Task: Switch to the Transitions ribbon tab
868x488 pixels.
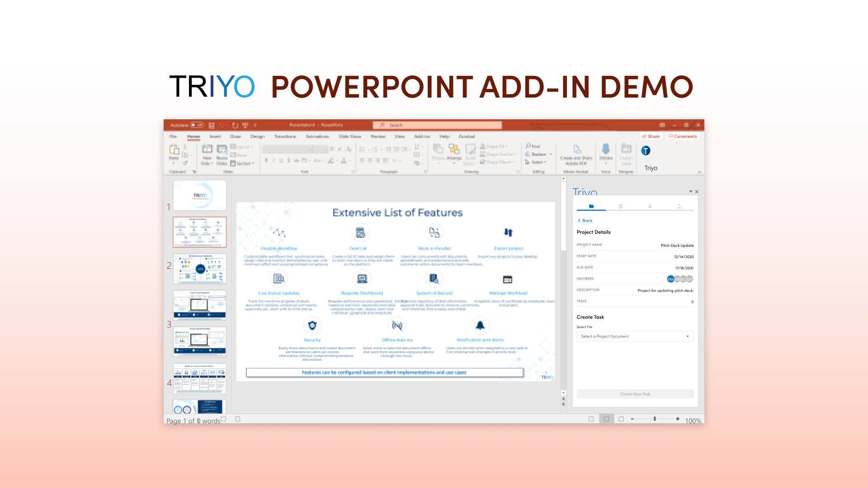Action: 285,136
